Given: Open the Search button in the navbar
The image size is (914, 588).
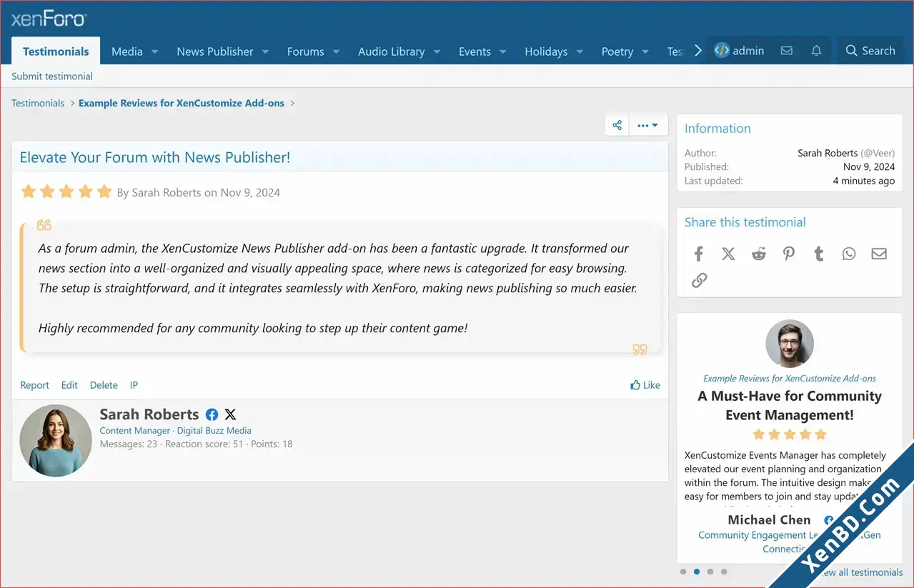Looking at the screenshot, I should tap(870, 51).
